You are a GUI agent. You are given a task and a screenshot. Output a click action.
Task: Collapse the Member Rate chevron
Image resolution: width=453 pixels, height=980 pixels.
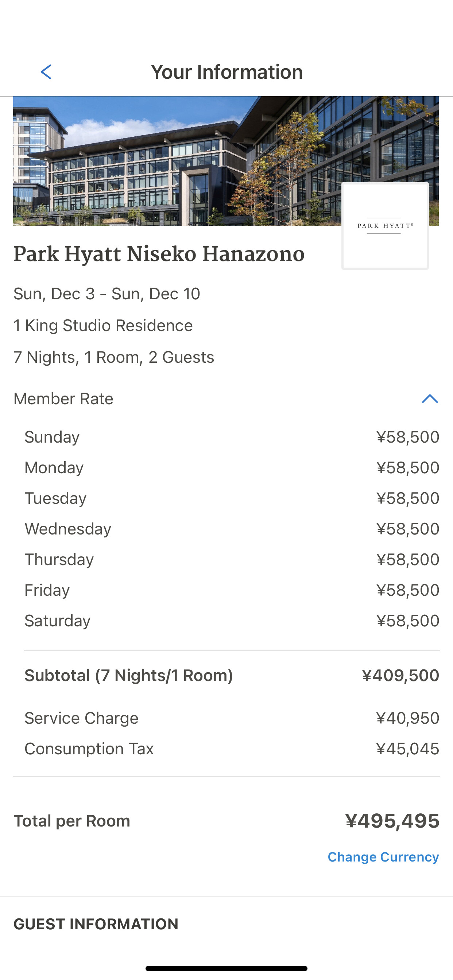430,399
